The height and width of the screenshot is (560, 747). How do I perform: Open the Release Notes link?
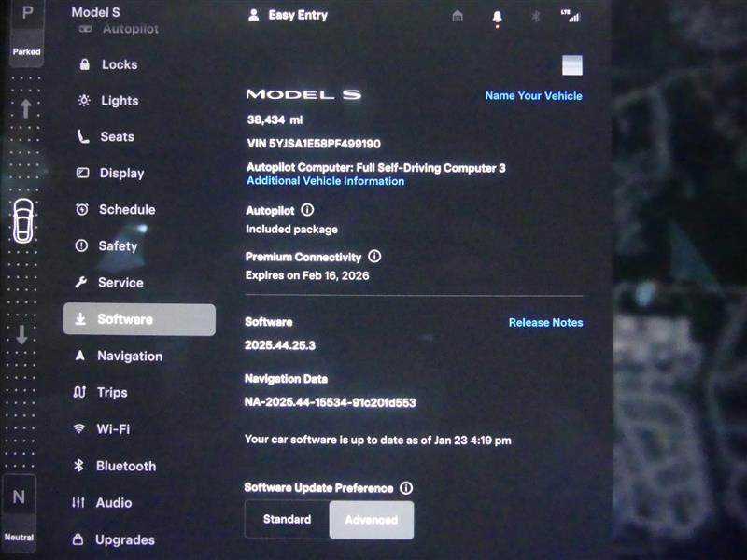pyautogui.click(x=545, y=323)
